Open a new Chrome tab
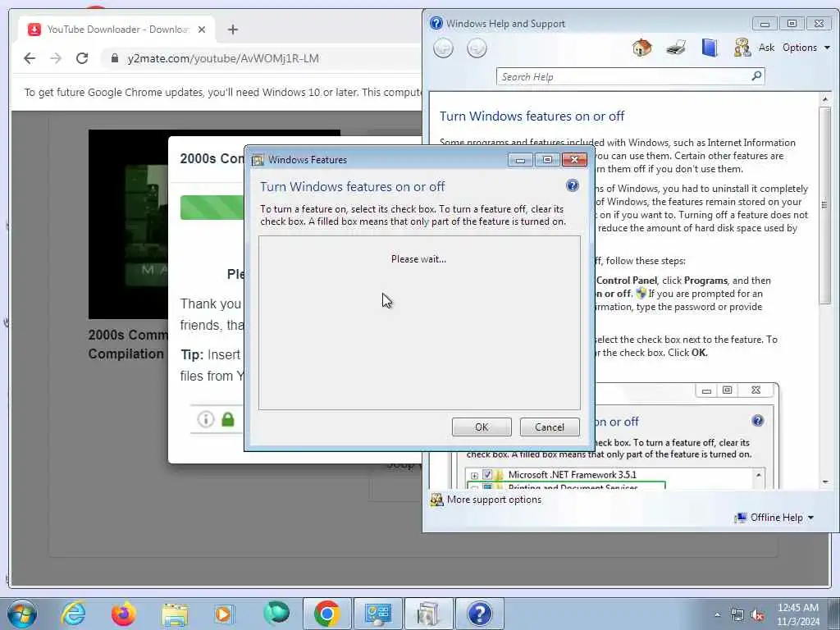The height and width of the screenshot is (630, 840). coord(232,30)
